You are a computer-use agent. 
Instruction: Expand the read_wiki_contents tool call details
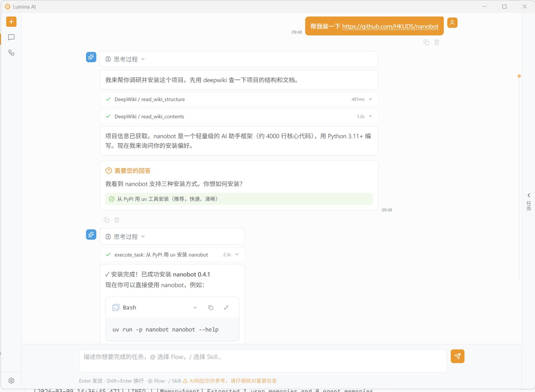(x=370, y=116)
